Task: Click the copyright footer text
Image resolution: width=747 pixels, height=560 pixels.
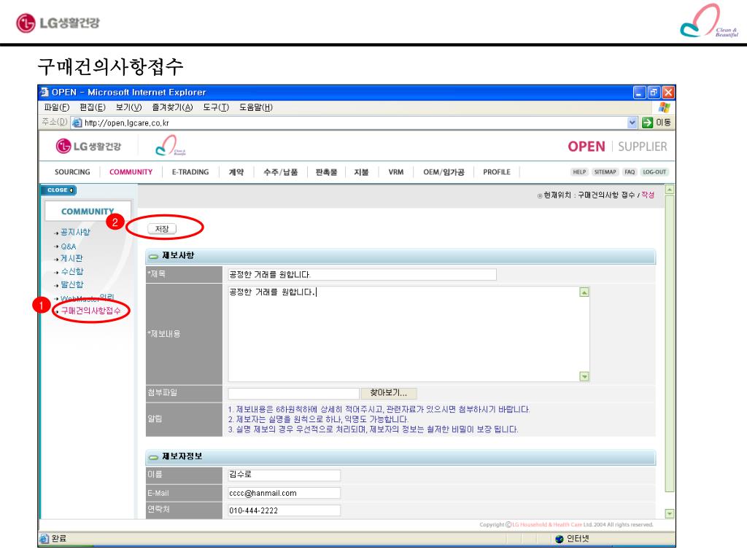Action: click(566, 525)
